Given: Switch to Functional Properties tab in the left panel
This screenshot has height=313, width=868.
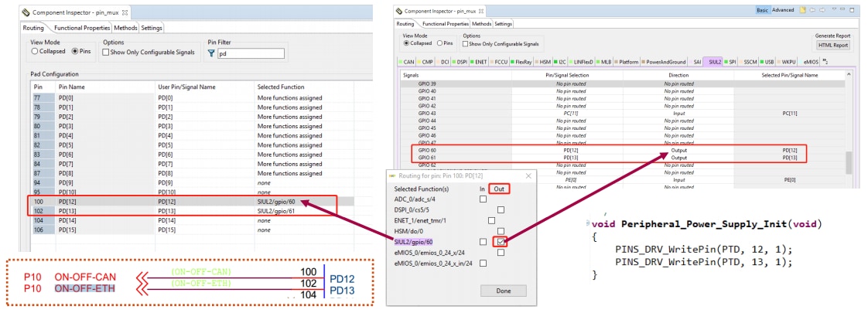Looking at the screenshot, I should coord(84,28).
